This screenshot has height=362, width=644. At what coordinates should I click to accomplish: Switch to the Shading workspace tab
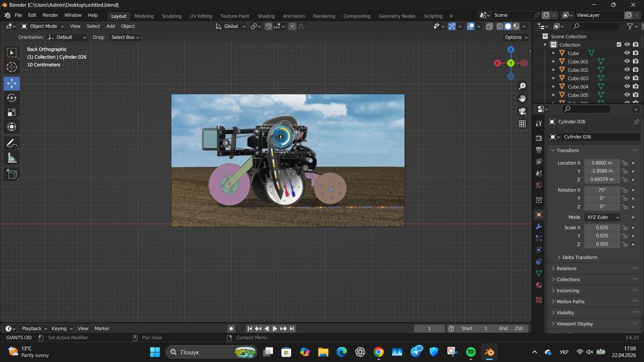266,16
